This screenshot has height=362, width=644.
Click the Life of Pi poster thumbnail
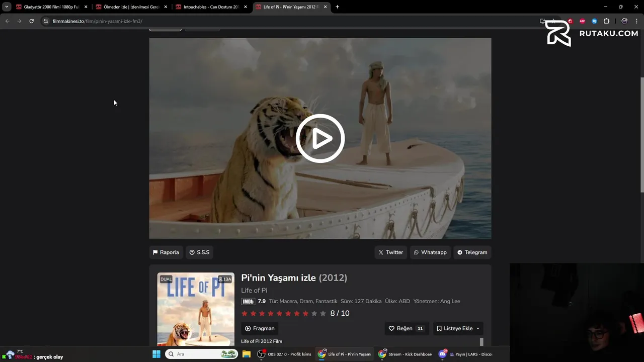196,309
